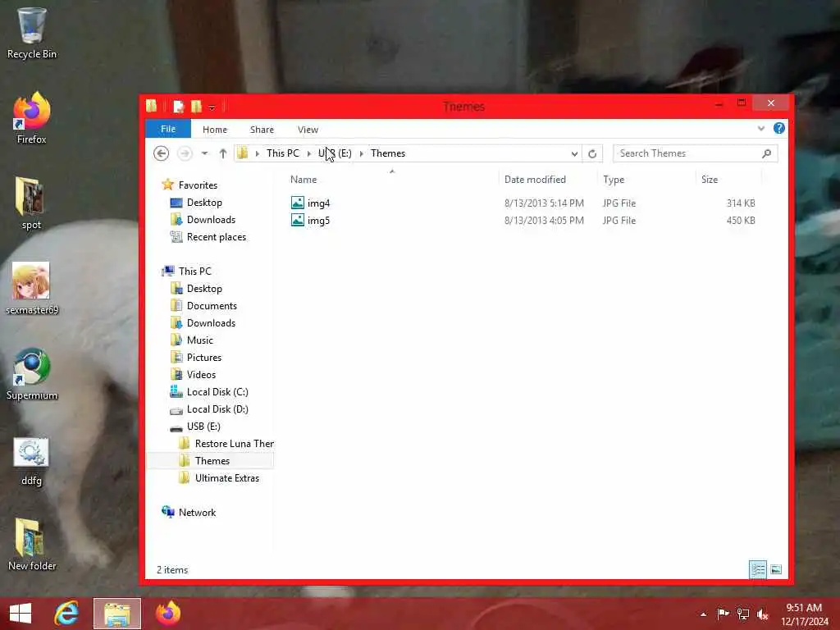Open the recent locations dropdown arrow
Viewport: 840px width, 630px height.
coord(204,153)
